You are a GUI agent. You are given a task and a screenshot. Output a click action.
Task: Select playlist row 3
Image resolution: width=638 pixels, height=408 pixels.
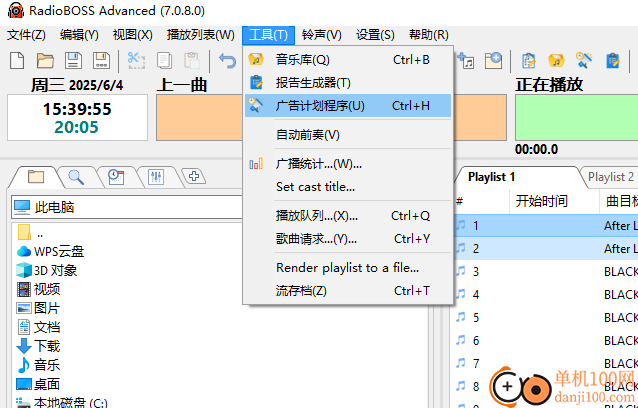(546, 272)
